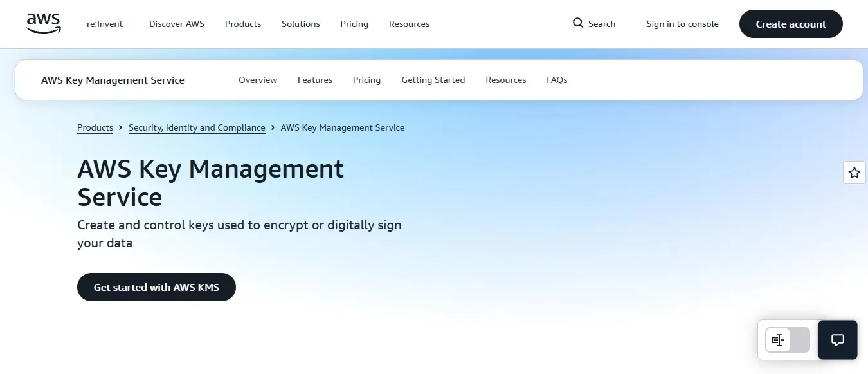
Task: Open the Getting Started tab
Action: click(x=433, y=80)
